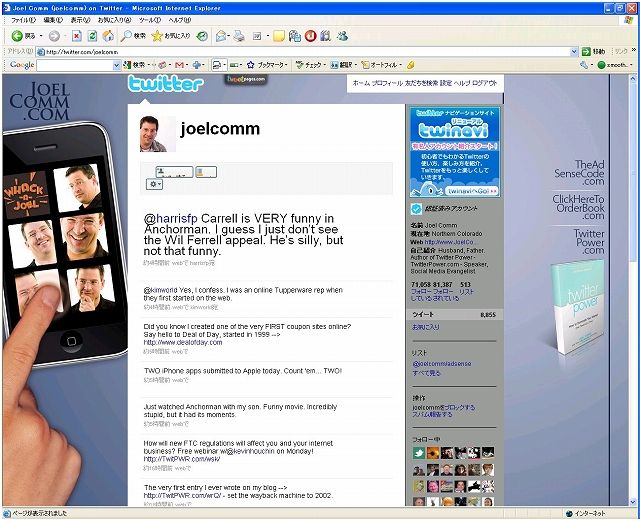
Task: Open the File (ファイル) menu
Action: tap(23, 20)
